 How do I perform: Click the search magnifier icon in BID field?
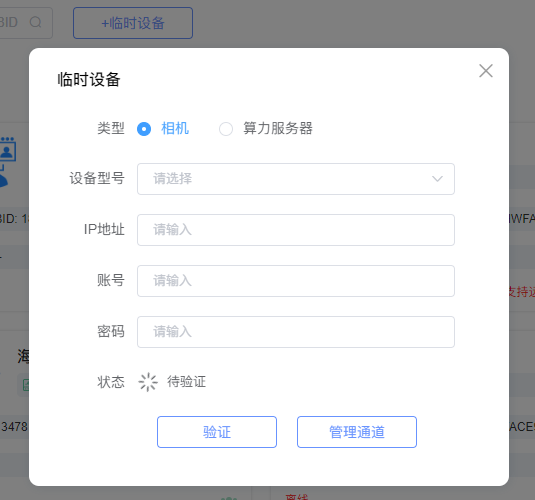[35, 23]
